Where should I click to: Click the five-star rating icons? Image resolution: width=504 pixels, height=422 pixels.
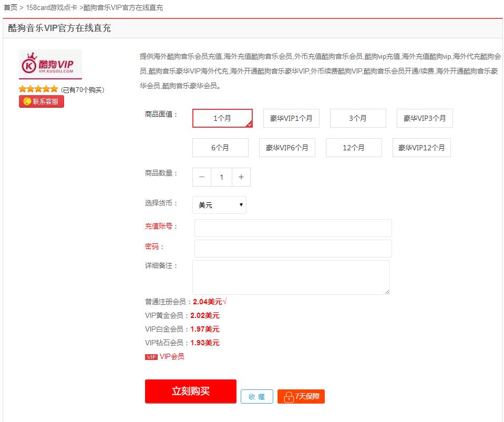pyautogui.click(x=38, y=89)
